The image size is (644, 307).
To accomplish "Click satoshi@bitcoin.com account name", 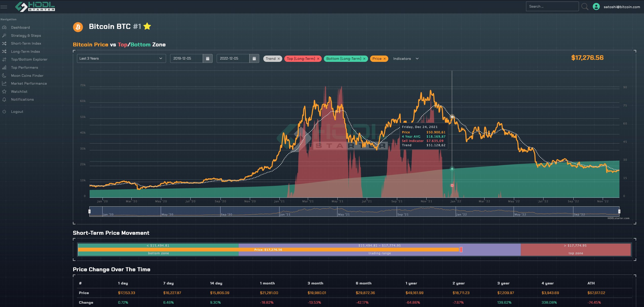I will pyautogui.click(x=622, y=7).
